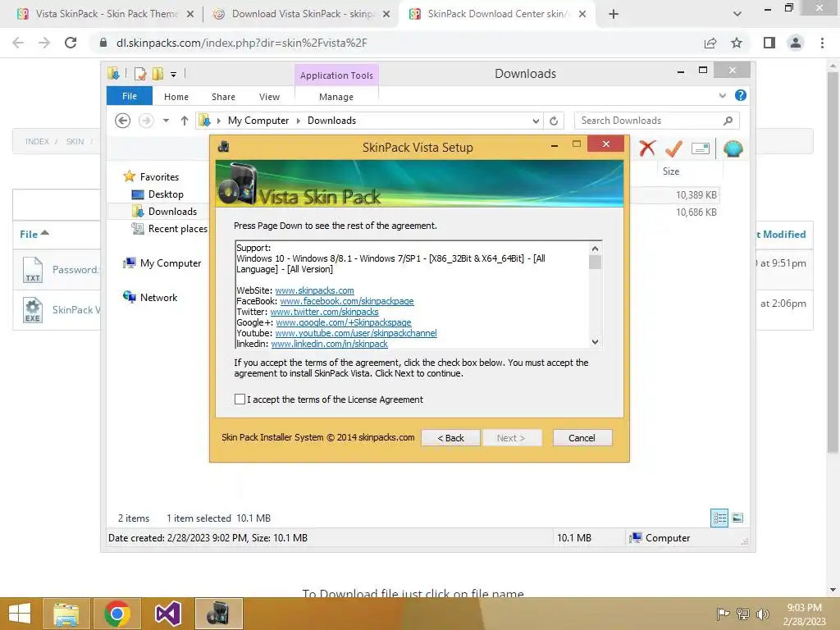Select My Computer in navigation pane
Viewport: 840px width, 630px height.
[x=171, y=263]
